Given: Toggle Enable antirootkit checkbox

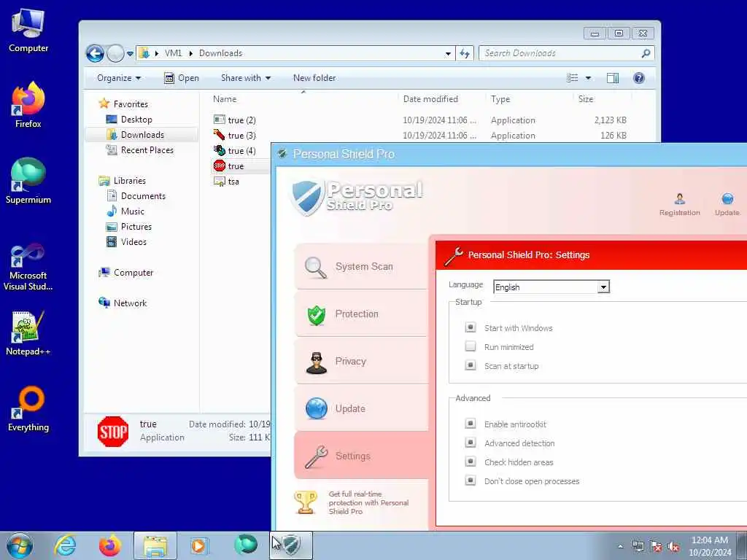Looking at the screenshot, I should click(471, 424).
